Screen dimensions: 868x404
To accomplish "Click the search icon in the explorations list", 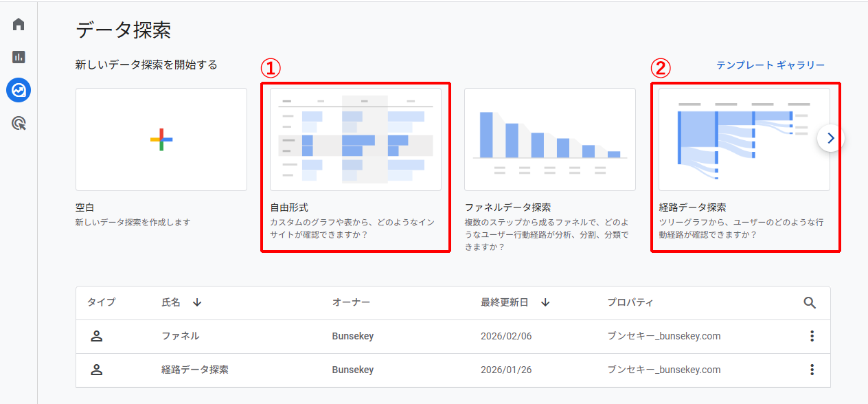I will click(810, 302).
